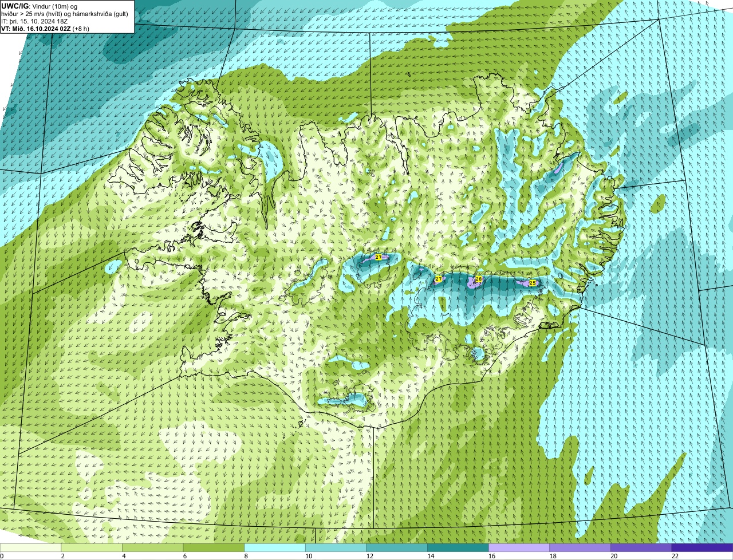Select the 4–6 m/s green legend swatch
This screenshot has height=560, width=733.
coord(153,547)
